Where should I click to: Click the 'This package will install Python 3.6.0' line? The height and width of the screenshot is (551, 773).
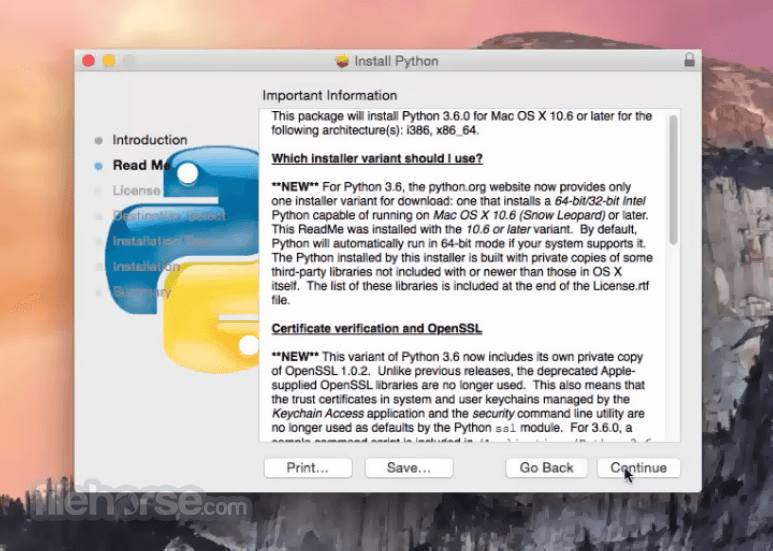[462, 116]
